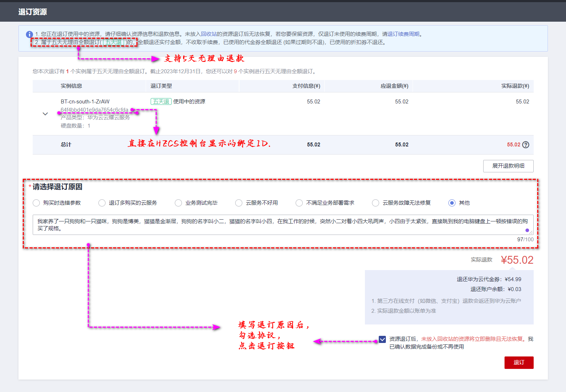566x392 pixels.
Task: Click the 请选择退订原因 heading
Action: (x=58, y=187)
